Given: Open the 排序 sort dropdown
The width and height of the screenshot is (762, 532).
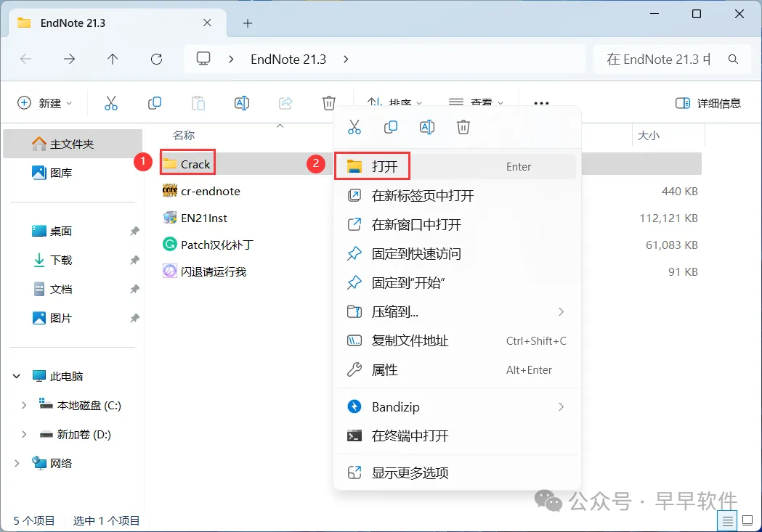Looking at the screenshot, I should (394, 103).
